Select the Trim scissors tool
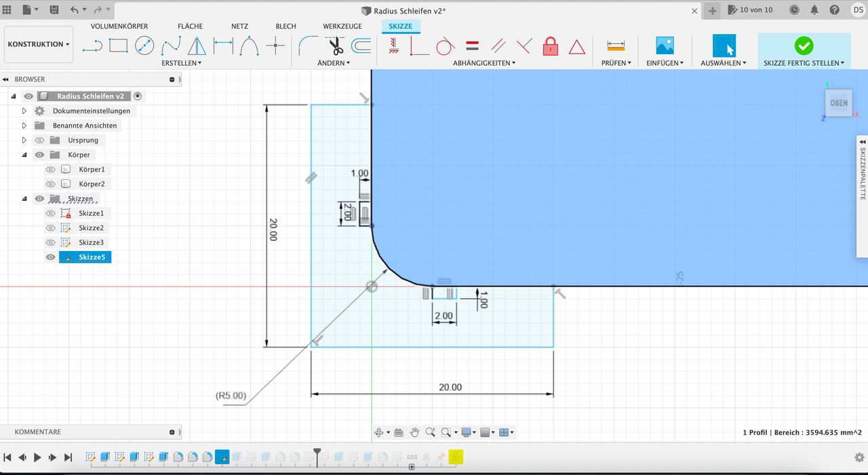Screen dimensions: 868x475 click(x=335, y=46)
